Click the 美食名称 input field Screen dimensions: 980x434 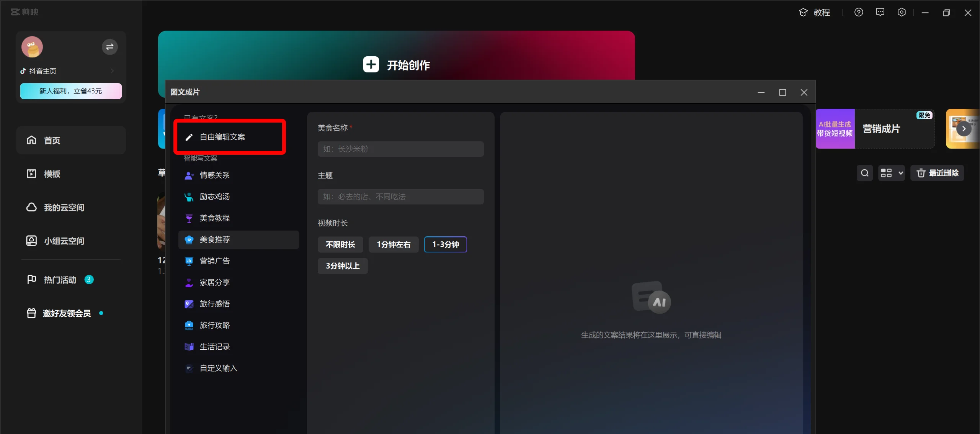(x=400, y=149)
